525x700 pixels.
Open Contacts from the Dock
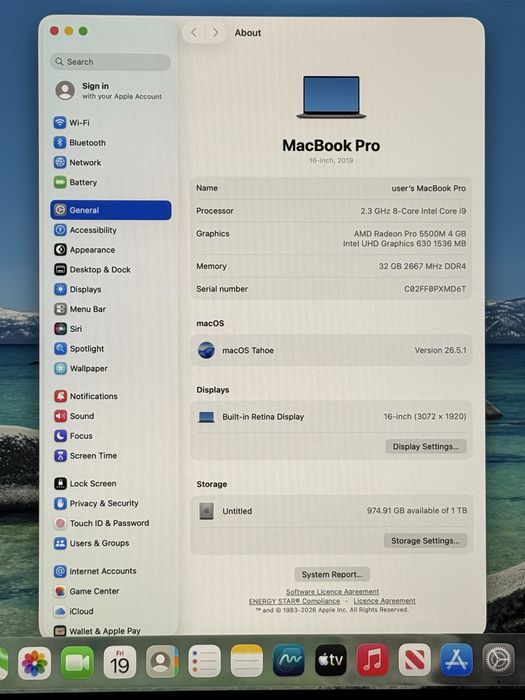coord(162,662)
